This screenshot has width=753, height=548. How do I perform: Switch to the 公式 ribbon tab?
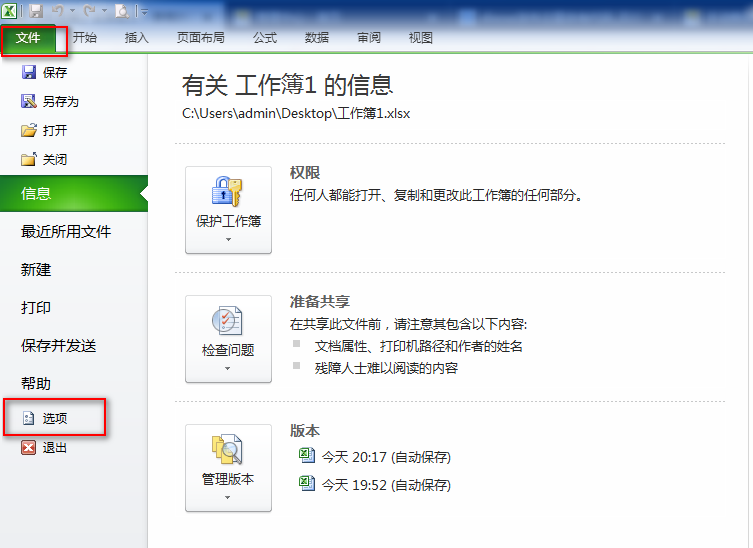click(265, 37)
